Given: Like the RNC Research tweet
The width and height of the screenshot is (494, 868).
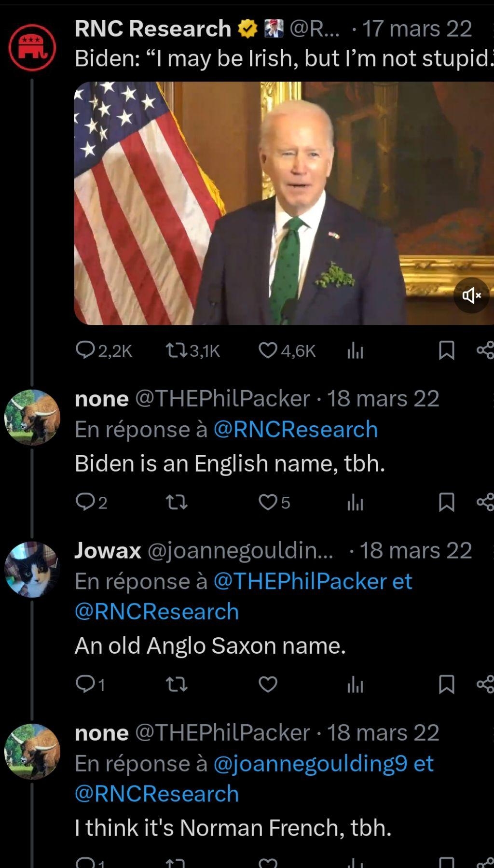Looking at the screenshot, I should [x=268, y=350].
